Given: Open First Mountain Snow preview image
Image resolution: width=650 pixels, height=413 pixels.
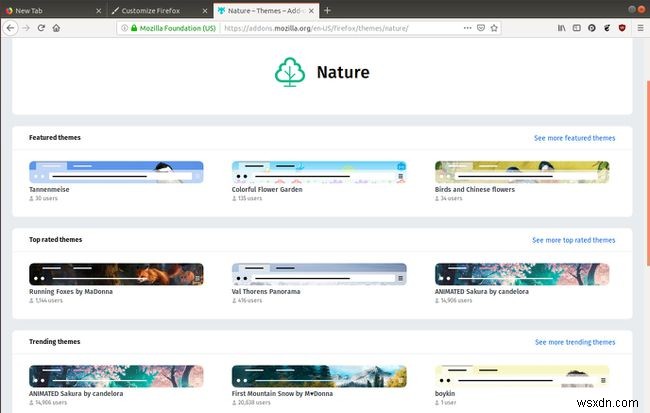Looking at the screenshot, I should (x=319, y=376).
